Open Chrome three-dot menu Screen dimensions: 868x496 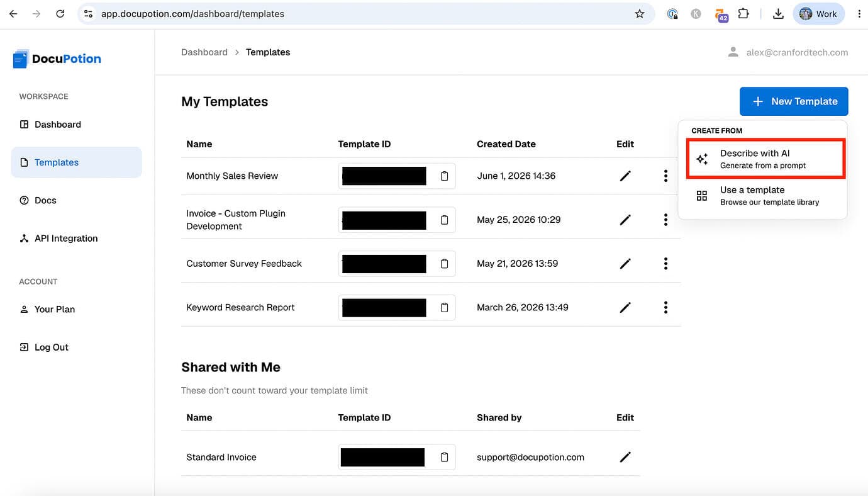pyautogui.click(x=859, y=13)
